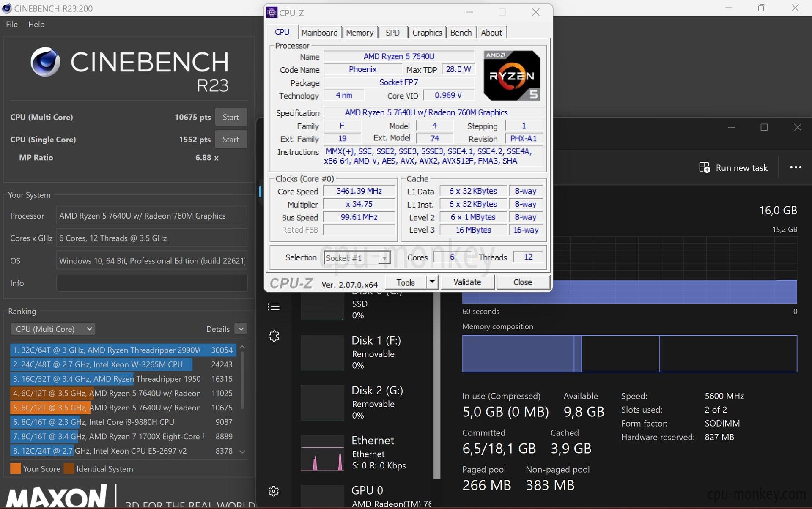Open the Help menu in Cinebench
812x509 pixels.
[x=36, y=24]
